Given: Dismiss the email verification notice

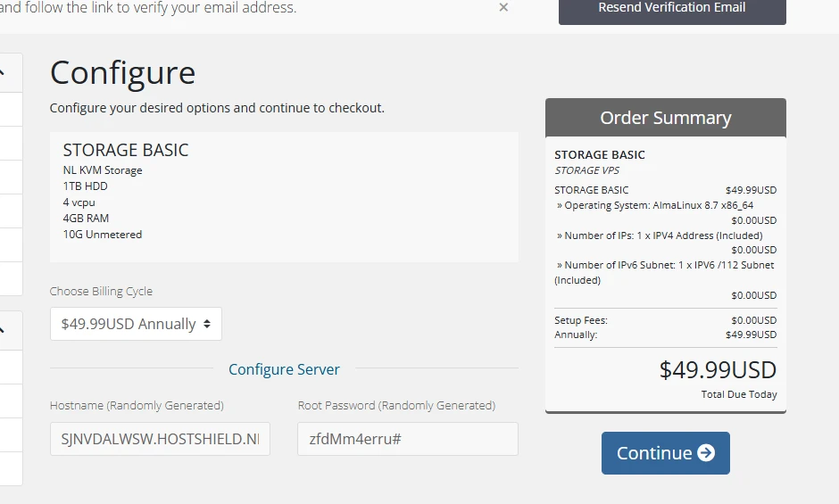Looking at the screenshot, I should click(503, 7).
